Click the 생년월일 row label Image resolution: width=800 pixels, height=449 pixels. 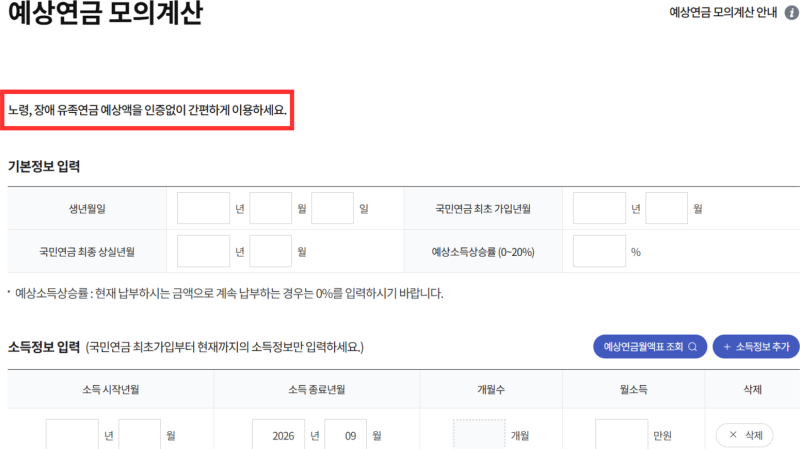pyautogui.click(x=87, y=208)
